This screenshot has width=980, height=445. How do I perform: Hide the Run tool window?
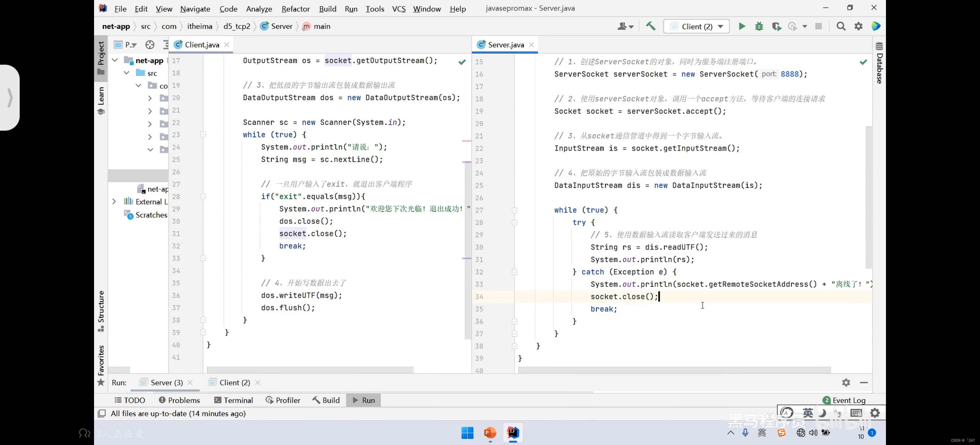[x=864, y=383]
